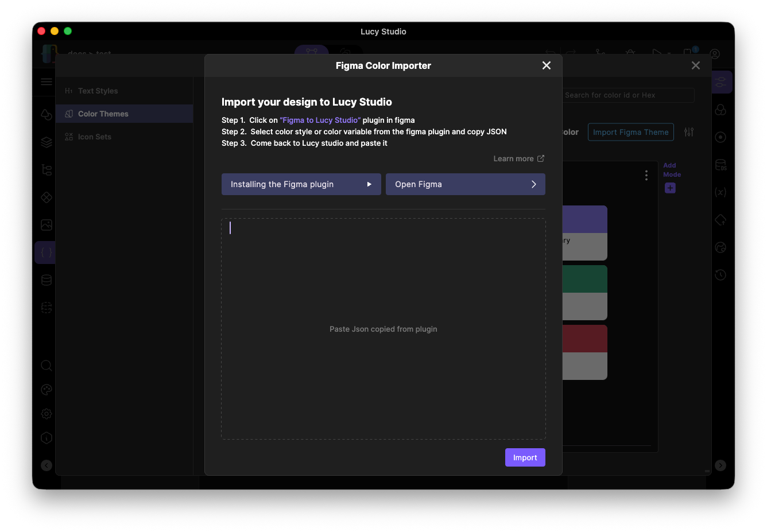767x532 pixels.
Task: Open the target circle icon in right sidebar
Action: (x=720, y=137)
